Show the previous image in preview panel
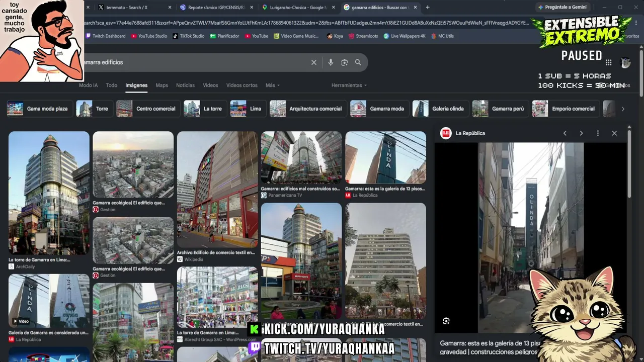This screenshot has height=362, width=644. click(565, 133)
